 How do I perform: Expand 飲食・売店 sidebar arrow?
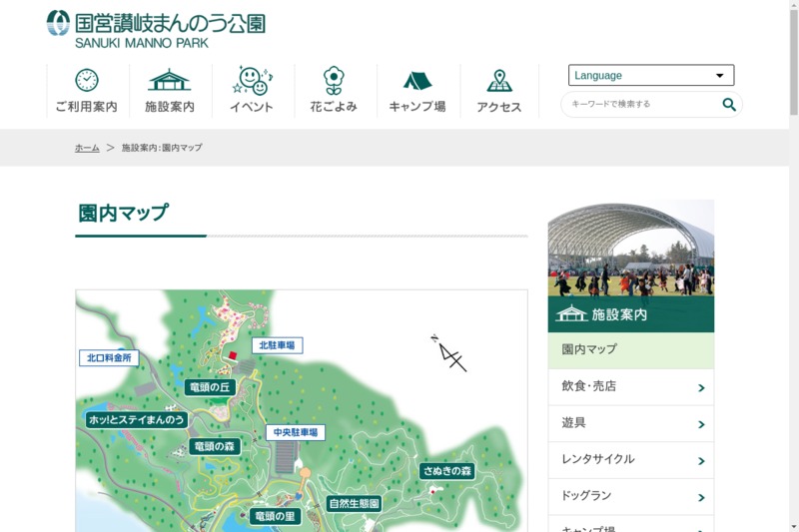pos(701,387)
